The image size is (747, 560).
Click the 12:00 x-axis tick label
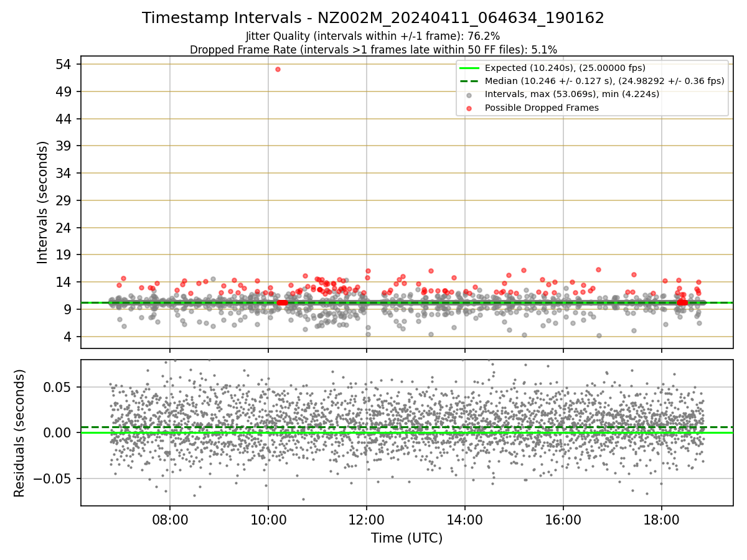(x=367, y=519)
